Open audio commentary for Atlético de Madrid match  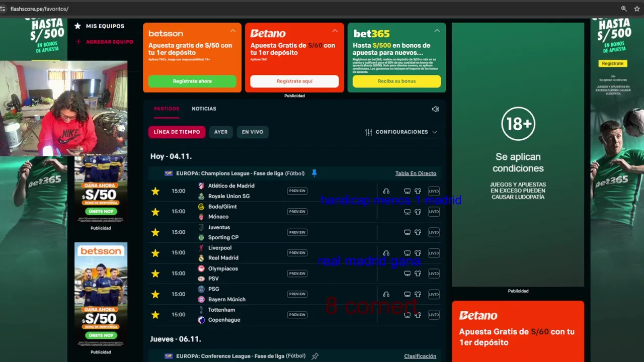pos(386,191)
